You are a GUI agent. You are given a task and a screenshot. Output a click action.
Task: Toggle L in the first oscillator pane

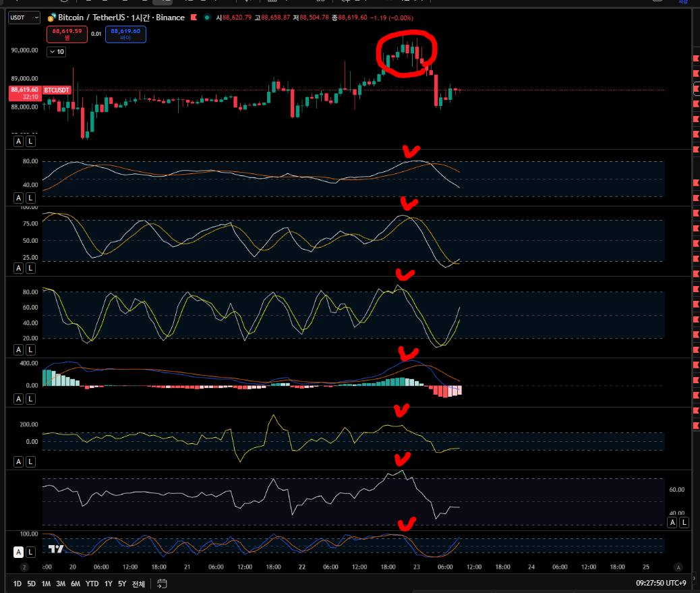(x=30, y=198)
